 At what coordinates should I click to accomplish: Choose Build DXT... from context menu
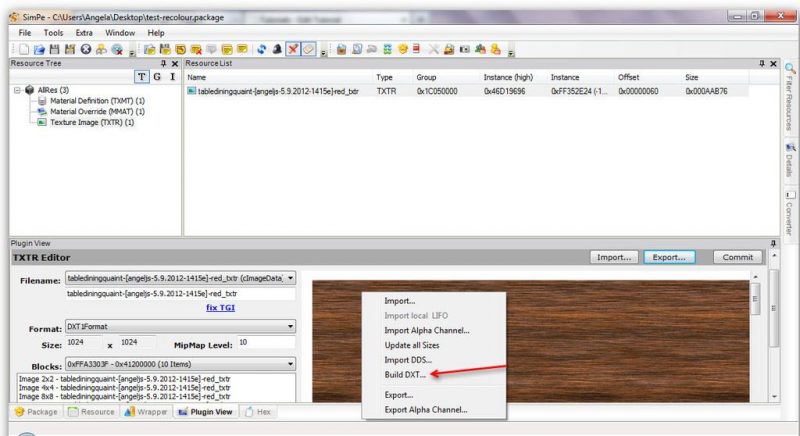(x=405, y=375)
